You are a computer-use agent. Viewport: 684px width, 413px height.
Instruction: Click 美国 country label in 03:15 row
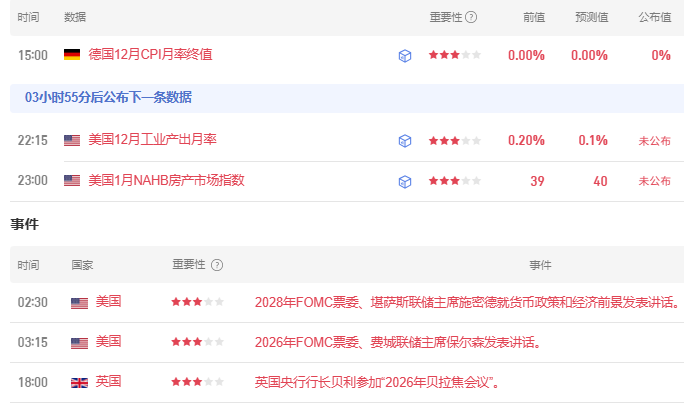(109, 341)
